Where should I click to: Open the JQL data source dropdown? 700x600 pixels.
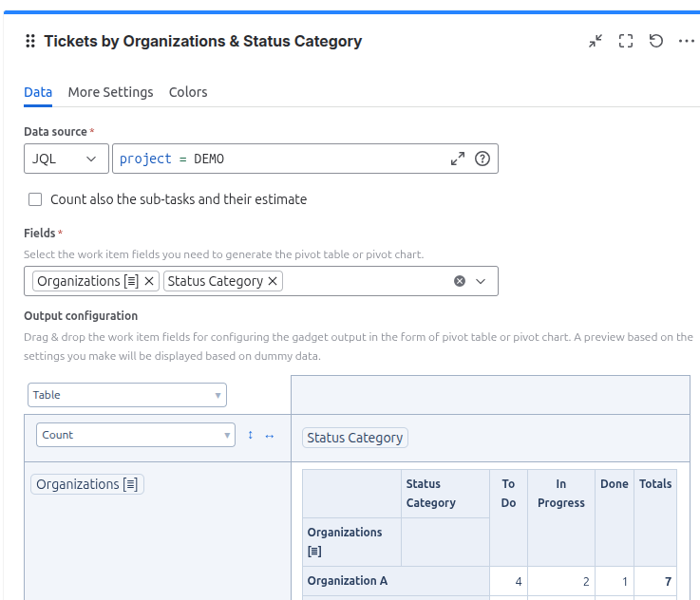point(65,159)
